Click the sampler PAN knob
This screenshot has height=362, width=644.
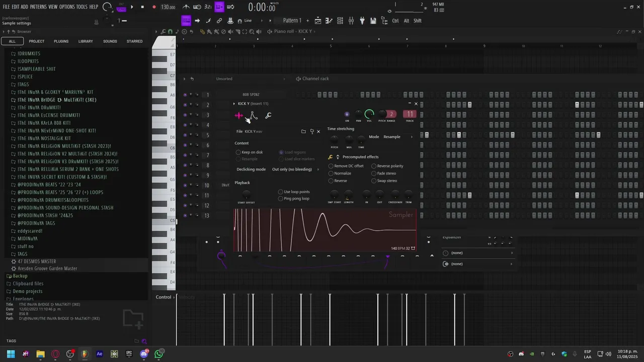tap(358, 114)
